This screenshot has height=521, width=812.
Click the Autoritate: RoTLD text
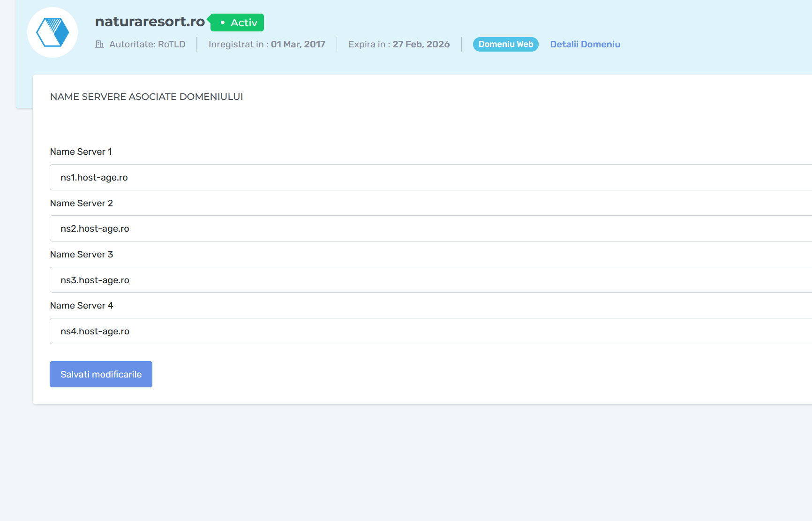pyautogui.click(x=147, y=44)
